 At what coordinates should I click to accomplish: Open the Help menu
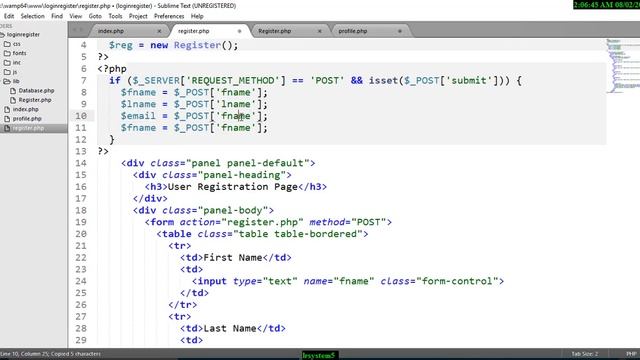197,16
